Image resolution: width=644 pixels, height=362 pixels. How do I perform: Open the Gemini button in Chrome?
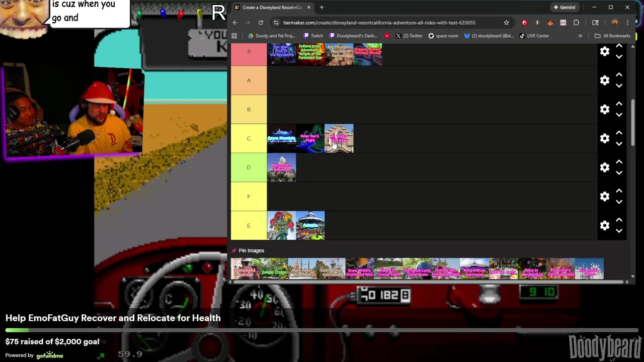pyautogui.click(x=564, y=7)
